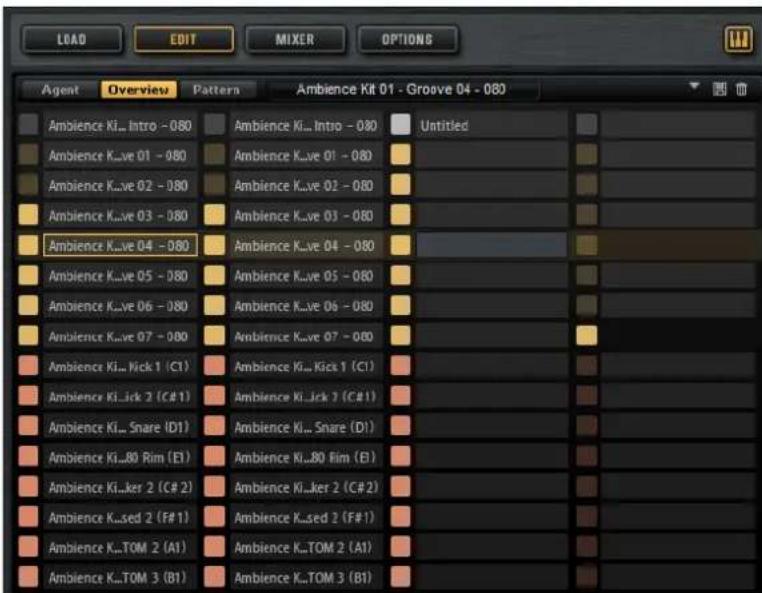Click gray pad of first-column Intro - 080
Screen dimensions: 762x593
[x=28, y=124]
